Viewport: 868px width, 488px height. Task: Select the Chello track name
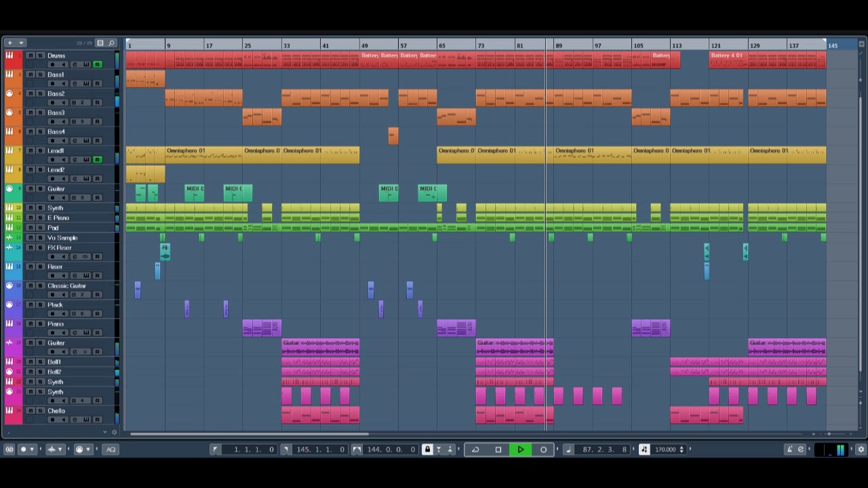(x=56, y=411)
